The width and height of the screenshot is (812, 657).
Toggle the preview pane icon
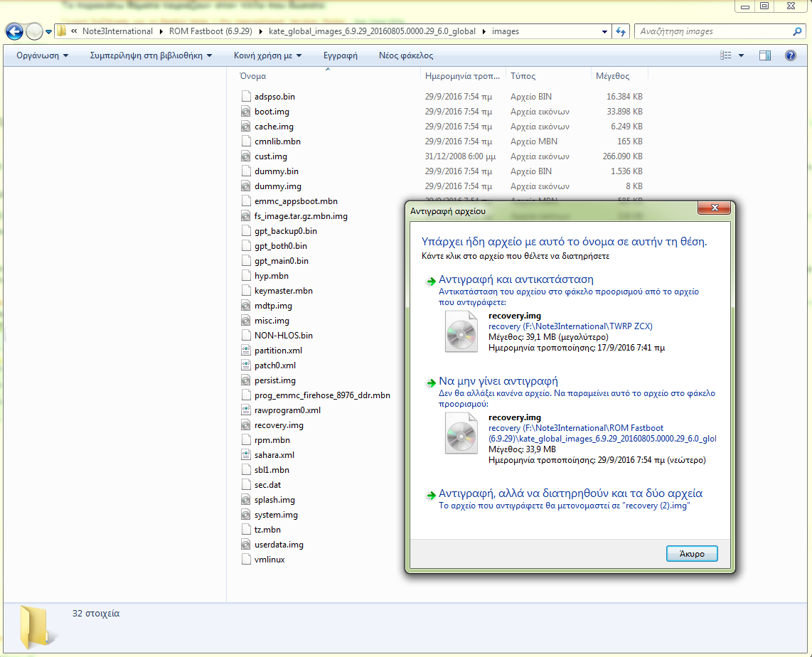765,55
